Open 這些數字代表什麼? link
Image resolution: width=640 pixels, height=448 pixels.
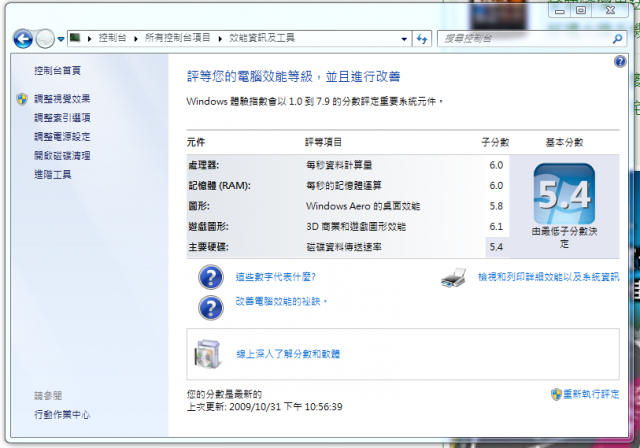pos(276,277)
